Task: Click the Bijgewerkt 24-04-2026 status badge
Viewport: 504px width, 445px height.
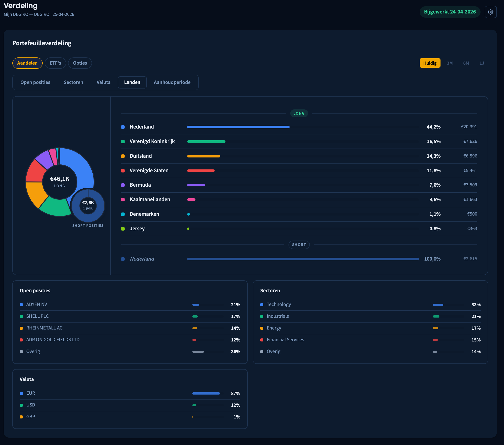Action: click(x=450, y=12)
